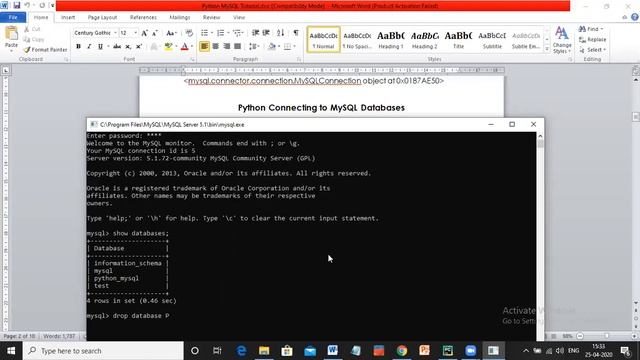640x360 pixels.
Task: Open the Find dropdown arrow
Action: pos(602,29)
